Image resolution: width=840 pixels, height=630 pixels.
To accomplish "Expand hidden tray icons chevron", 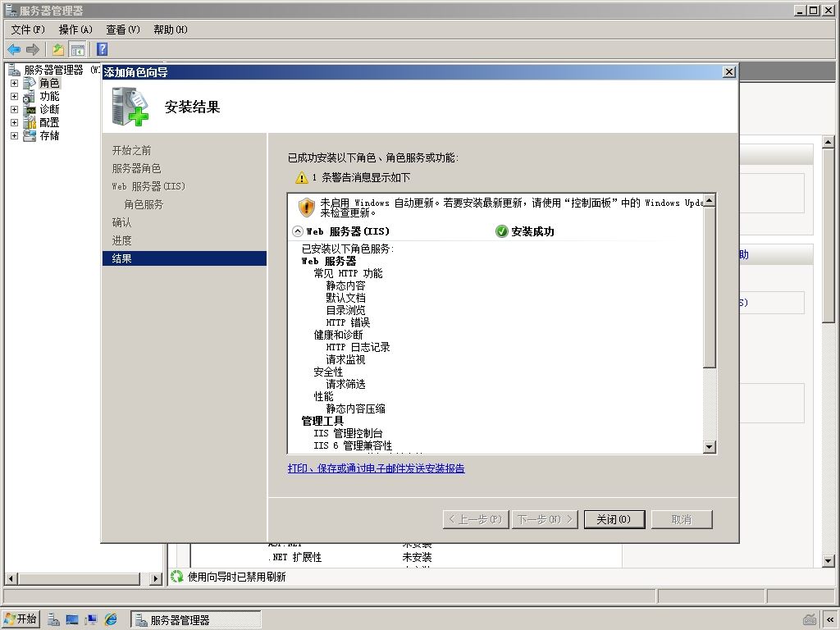I will (x=830, y=620).
